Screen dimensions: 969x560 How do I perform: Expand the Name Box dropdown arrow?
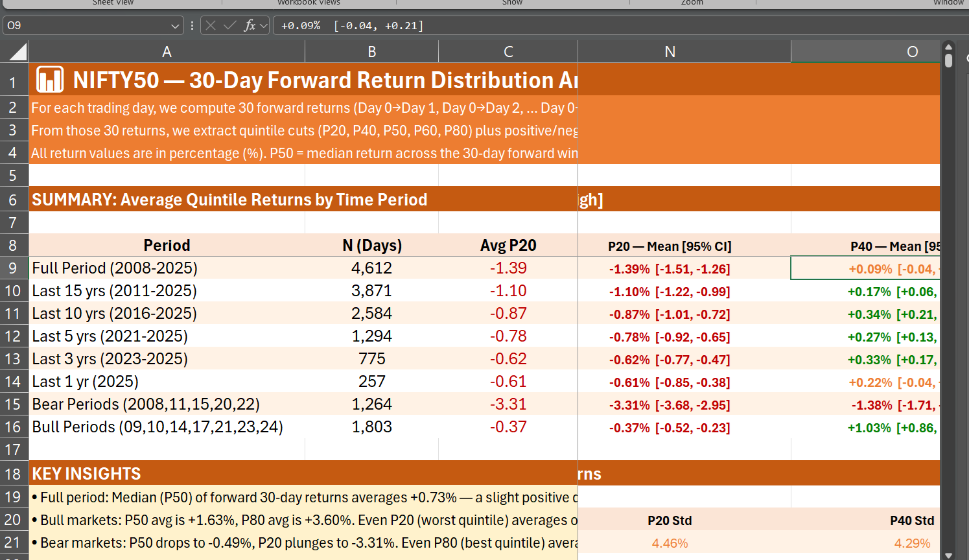click(x=174, y=26)
